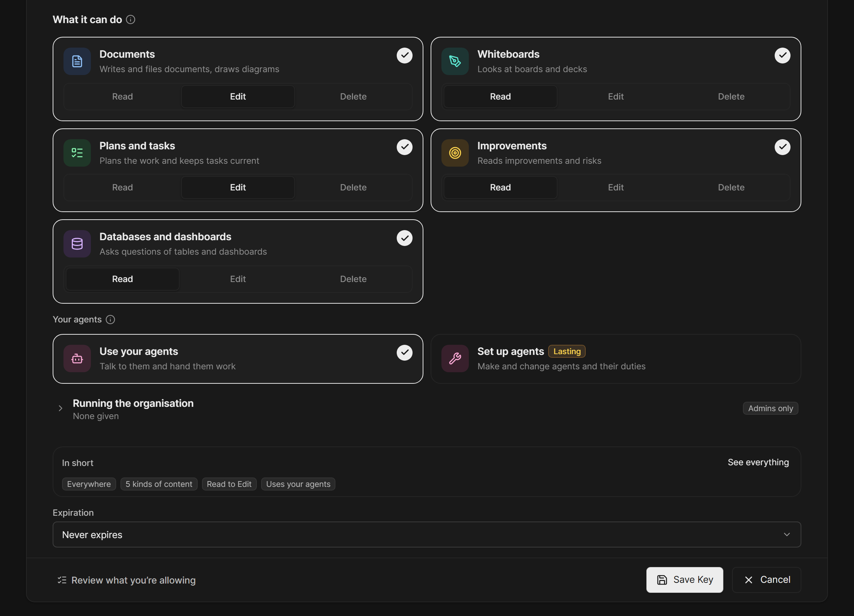Screen dimensions: 854x616
Task: Click the Lasting badge on Set up agents
Action: 567,351
